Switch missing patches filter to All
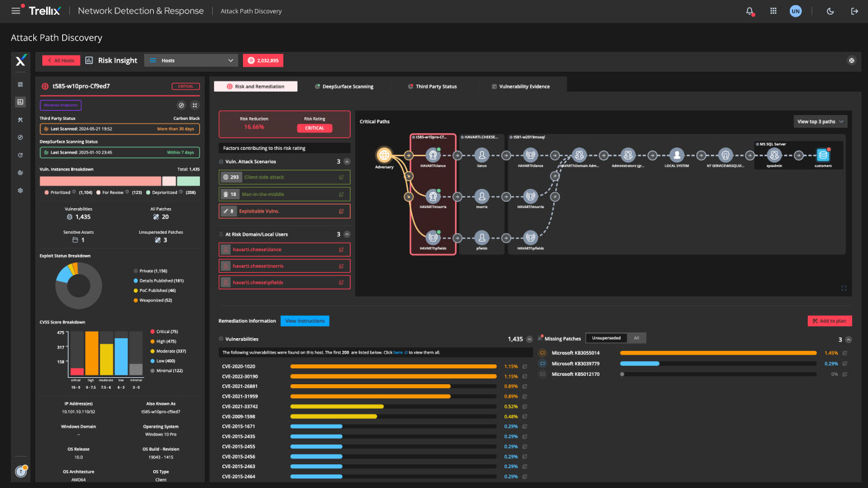Viewport: 868px width, 488px height. click(x=636, y=338)
